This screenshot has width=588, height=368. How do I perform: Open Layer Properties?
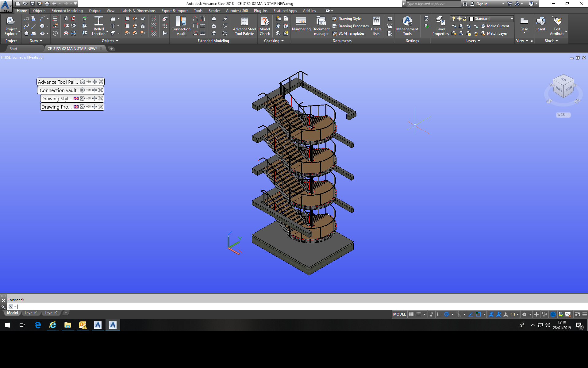click(x=440, y=26)
